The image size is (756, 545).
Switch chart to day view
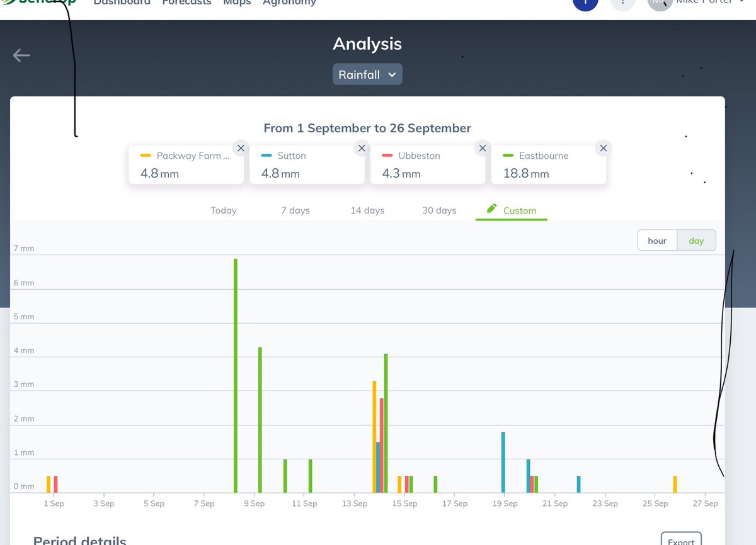(x=696, y=241)
